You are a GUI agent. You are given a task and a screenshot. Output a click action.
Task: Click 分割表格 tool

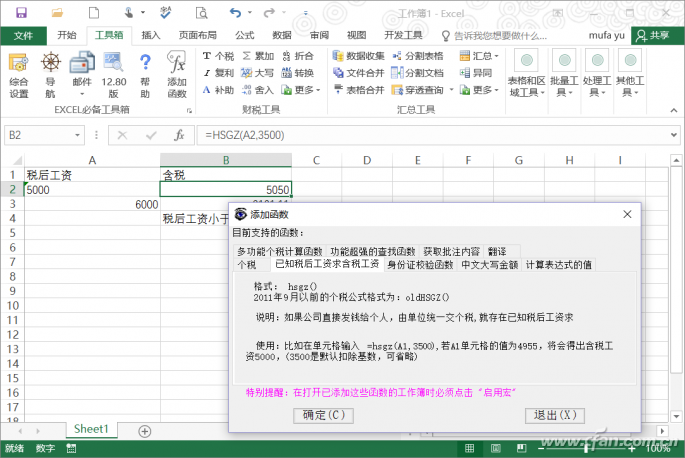point(418,56)
